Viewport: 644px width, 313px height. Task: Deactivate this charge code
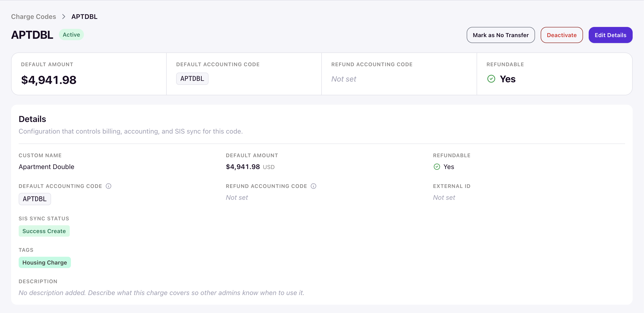(561, 35)
